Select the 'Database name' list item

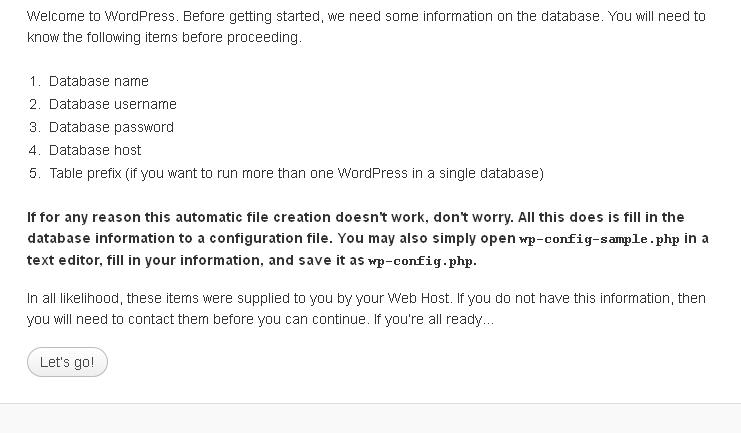99,81
